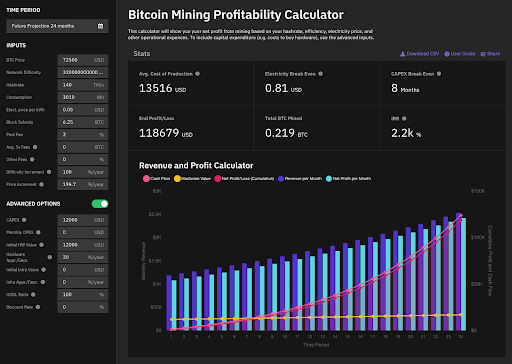The width and height of the screenshot is (512, 364).
Task: Open the Future Projection 24 months selector
Action: tap(57, 26)
